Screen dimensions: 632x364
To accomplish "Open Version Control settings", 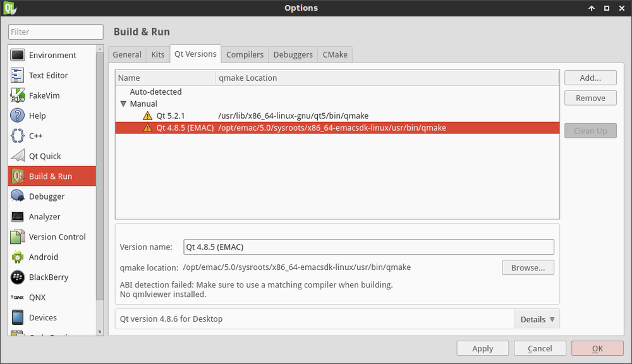I will pos(57,237).
